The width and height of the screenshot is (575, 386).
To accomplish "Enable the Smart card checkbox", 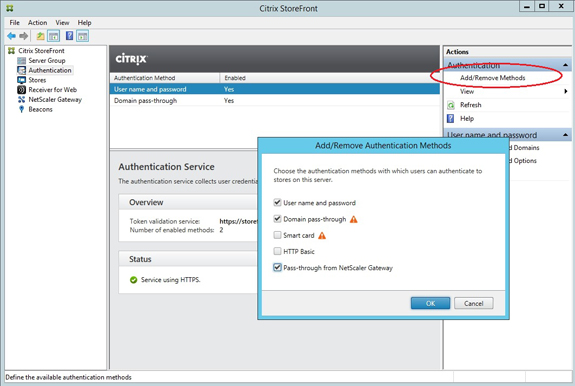I will 277,235.
